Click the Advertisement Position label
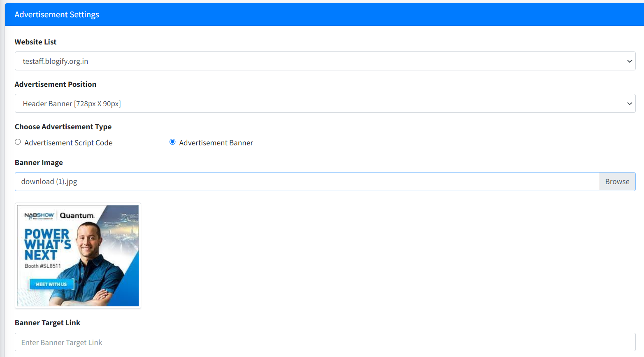Viewport: 644px width, 357px height. (56, 84)
